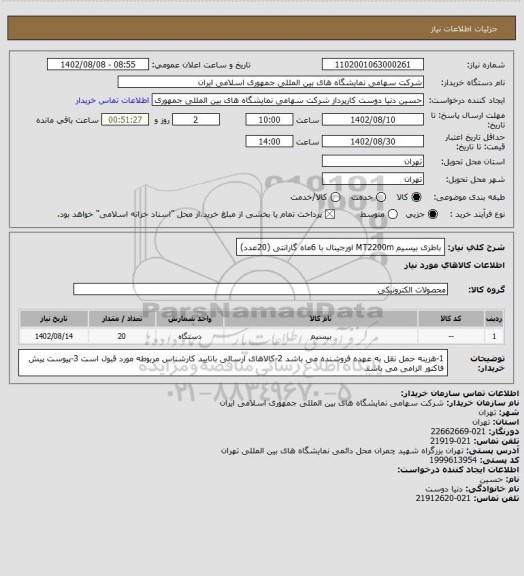Click the row number cell 1
This screenshot has width=524, height=576.
pos(494,336)
